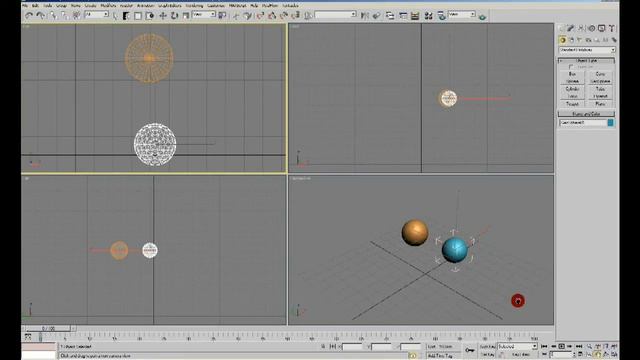Toggle the 3D Snaps button
640x360 pixels.
pos(260,16)
